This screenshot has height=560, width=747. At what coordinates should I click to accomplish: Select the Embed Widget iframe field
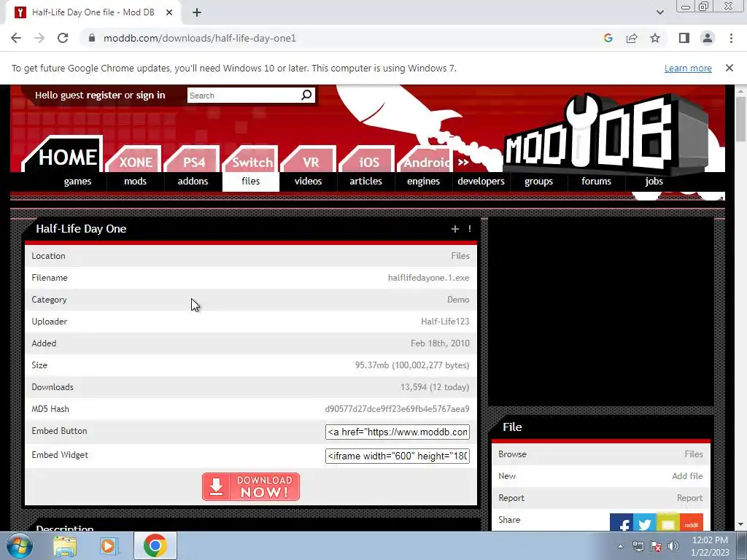(398, 456)
